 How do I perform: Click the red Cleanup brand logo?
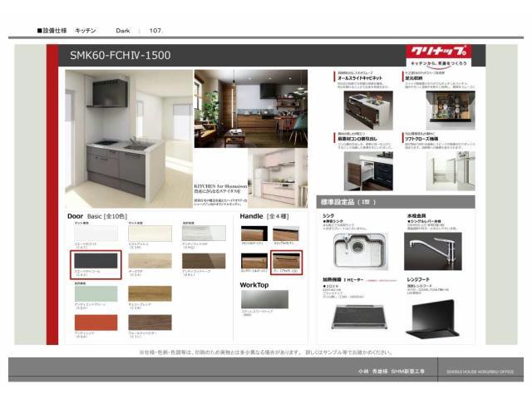(x=439, y=52)
